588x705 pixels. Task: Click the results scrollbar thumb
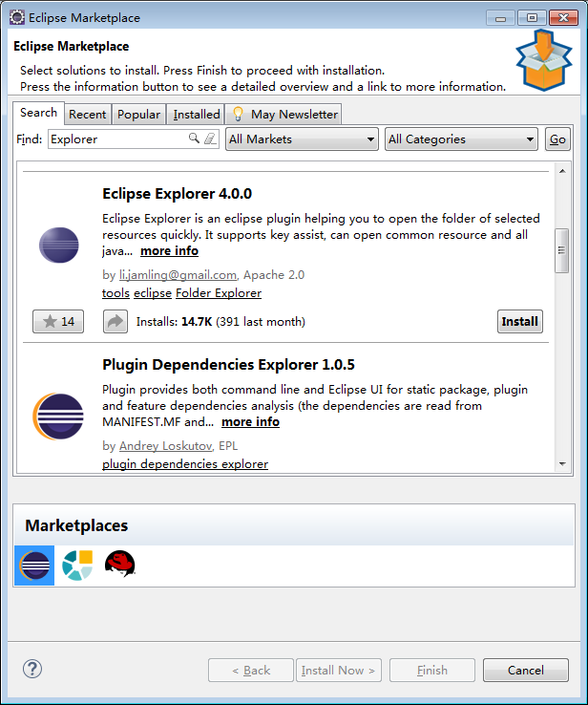point(561,250)
